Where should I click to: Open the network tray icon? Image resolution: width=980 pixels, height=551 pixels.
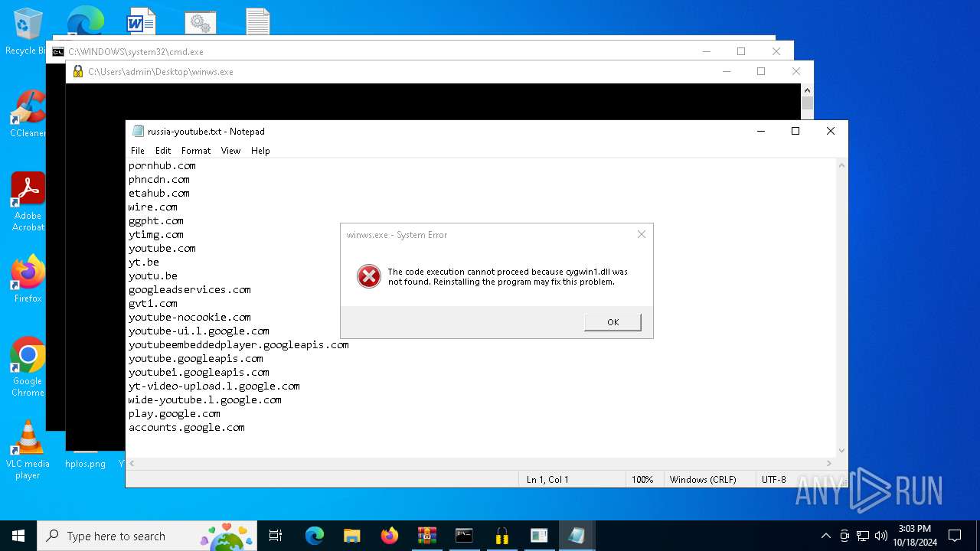point(863,536)
